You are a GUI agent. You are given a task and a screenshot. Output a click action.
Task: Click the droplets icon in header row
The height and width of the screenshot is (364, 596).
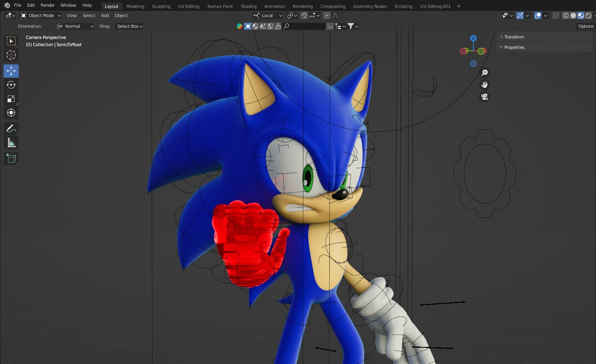(x=263, y=26)
